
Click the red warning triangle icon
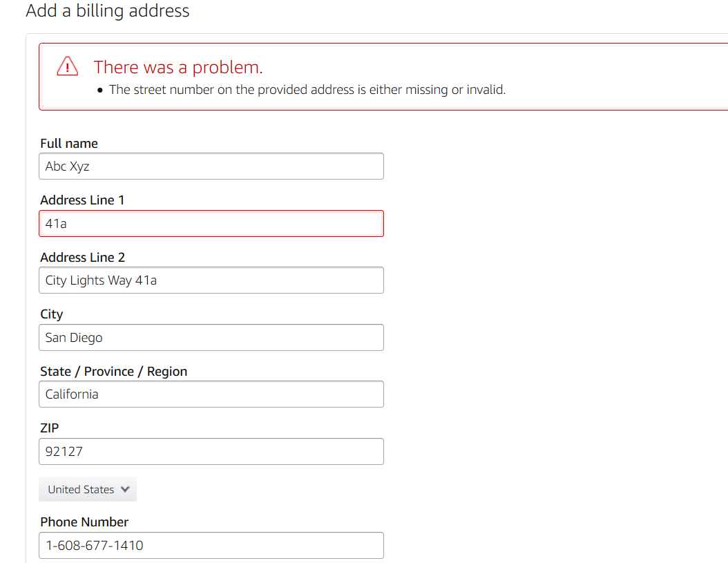(x=68, y=66)
